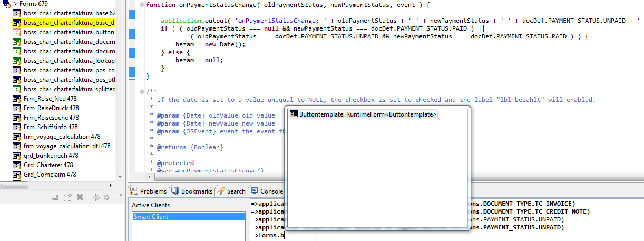Click the '@protected' JSDoc tag
The image size is (644, 241).
175,163
